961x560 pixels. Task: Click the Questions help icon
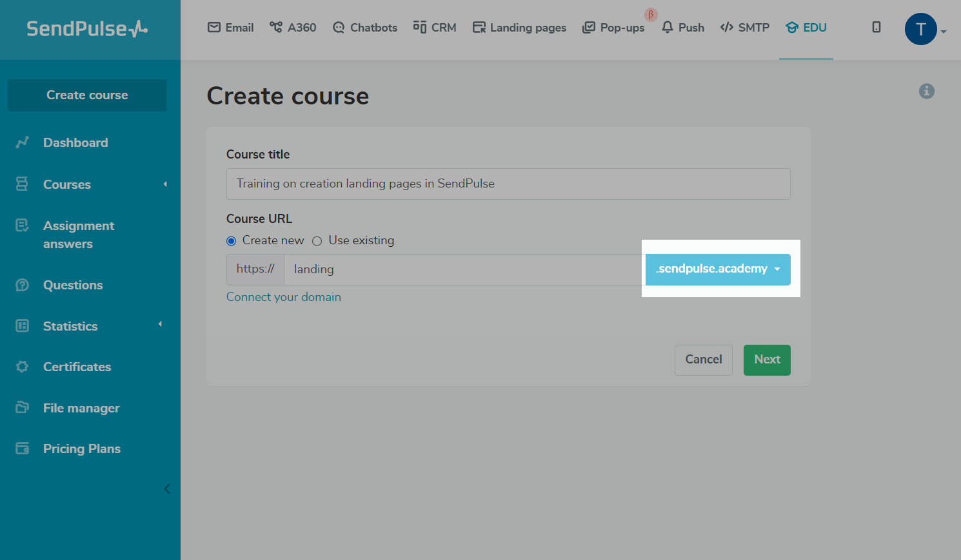[x=22, y=285]
